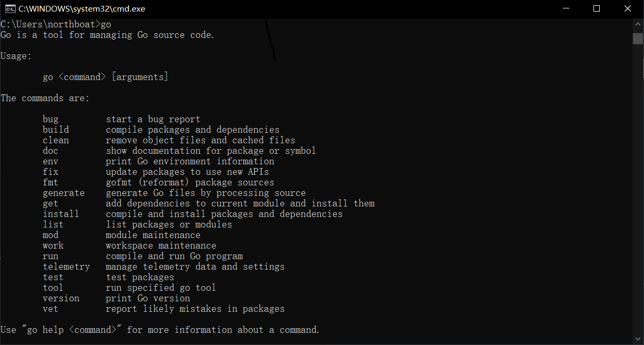Click the 'telemetry' command in the list

tap(66, 267)
